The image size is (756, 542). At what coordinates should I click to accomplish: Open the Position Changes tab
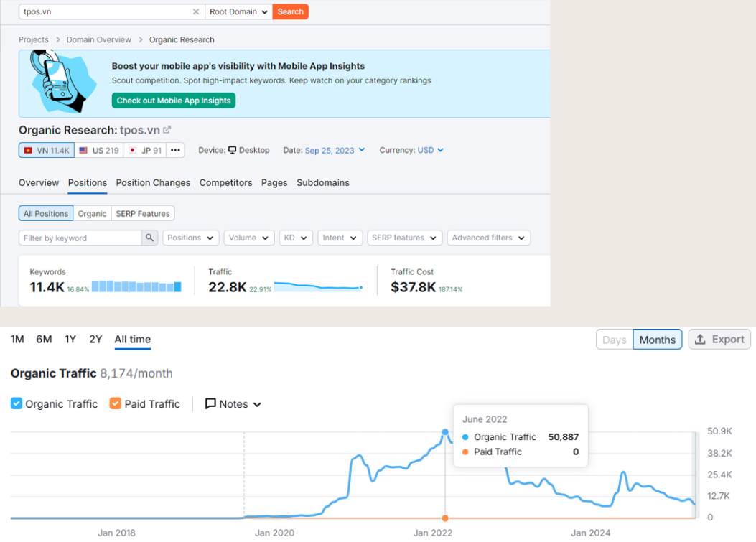(x=153, y=183)
